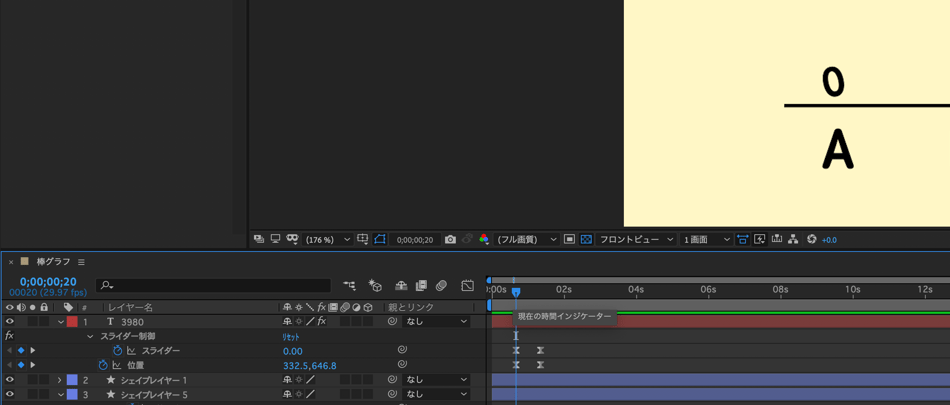This screenshot has height=405, width=950.
Task: Toggle the transparency grid in viewer
Action: point(586,240)
